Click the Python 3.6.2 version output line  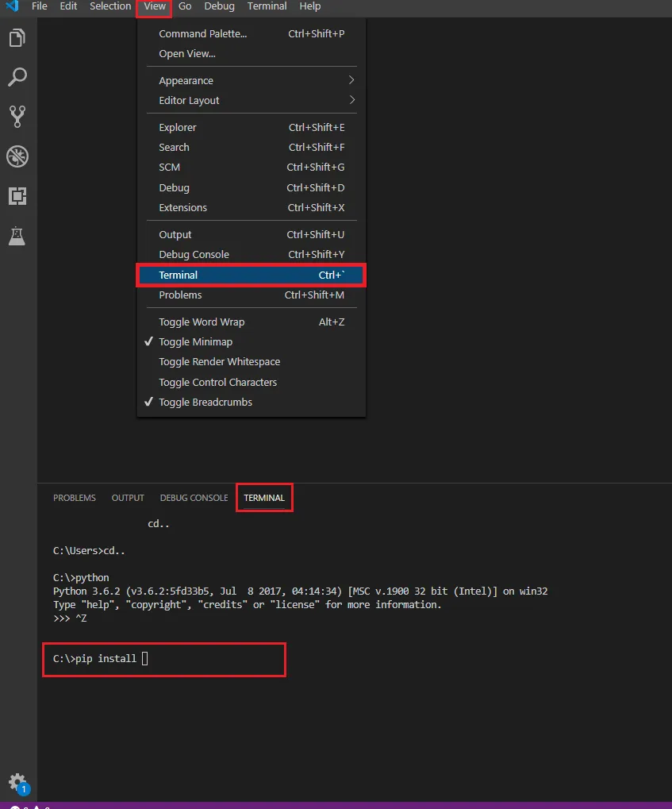pos(300,591)
